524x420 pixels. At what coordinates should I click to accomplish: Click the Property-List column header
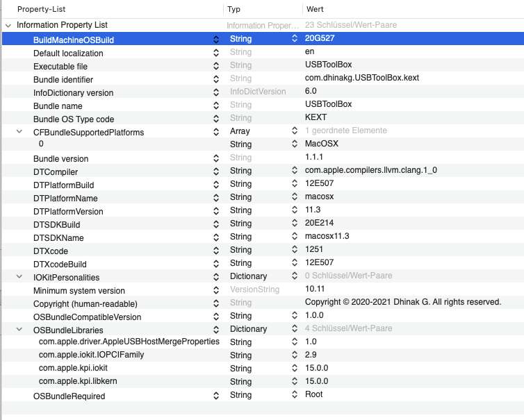(x=111, y=9)
